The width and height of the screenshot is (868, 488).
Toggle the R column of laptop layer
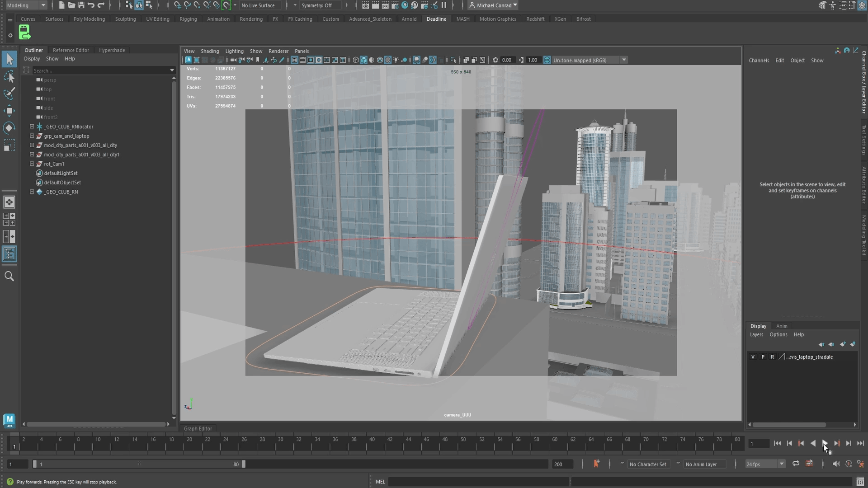[773, 357]
